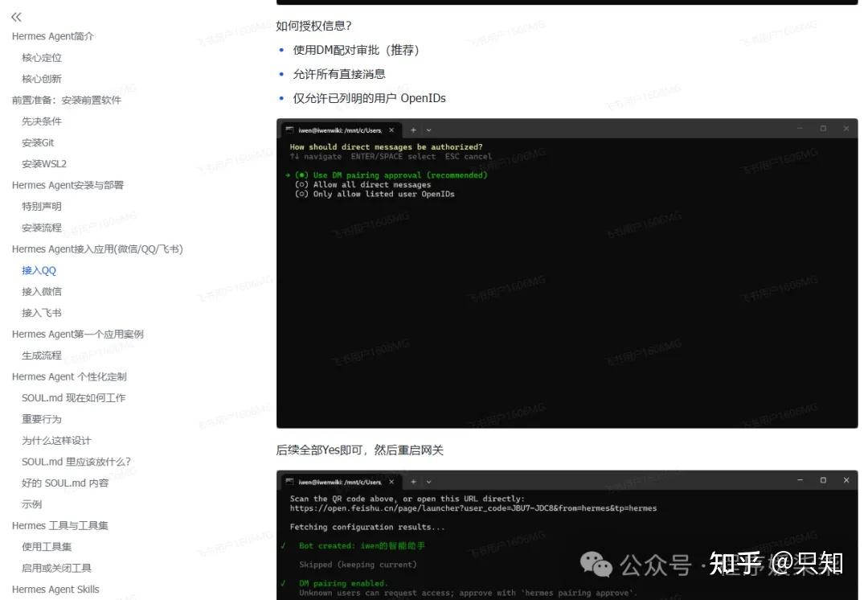
Task: Close the lower terminal window
Action: [846, 480]
